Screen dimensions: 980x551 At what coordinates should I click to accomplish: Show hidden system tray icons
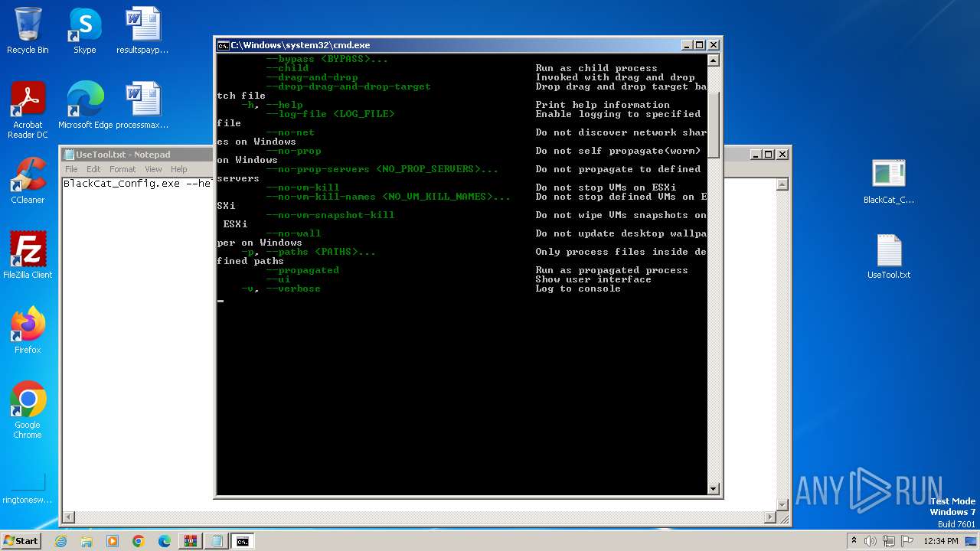[x=854, y=541]
